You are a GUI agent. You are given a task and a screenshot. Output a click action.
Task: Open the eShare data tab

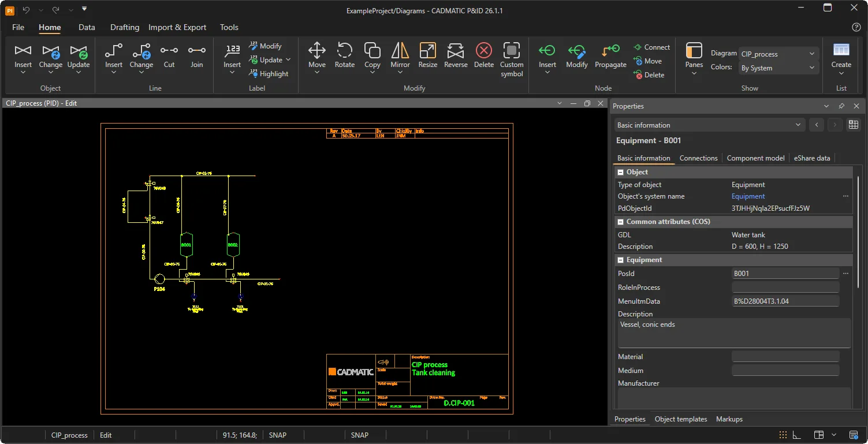click(x=812, y=158)
